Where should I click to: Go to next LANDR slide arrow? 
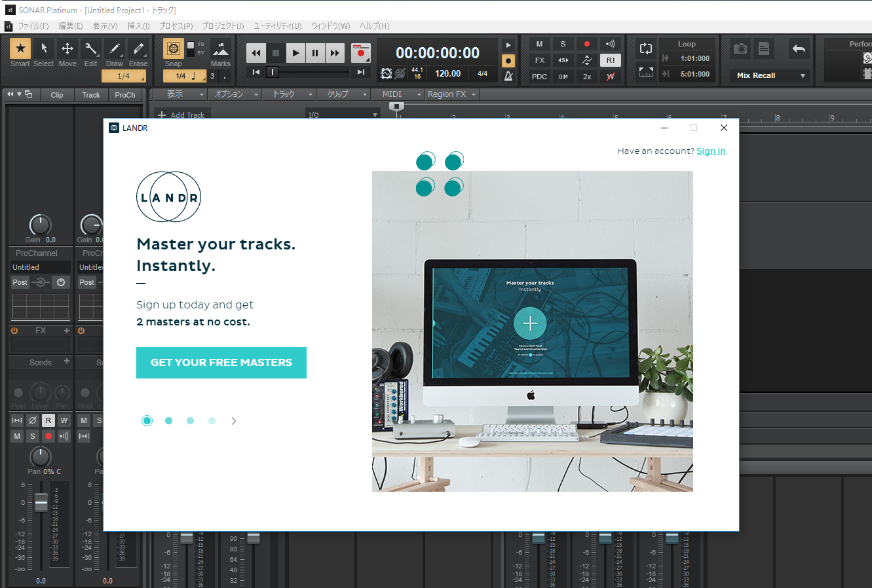[x=234, y=421]
